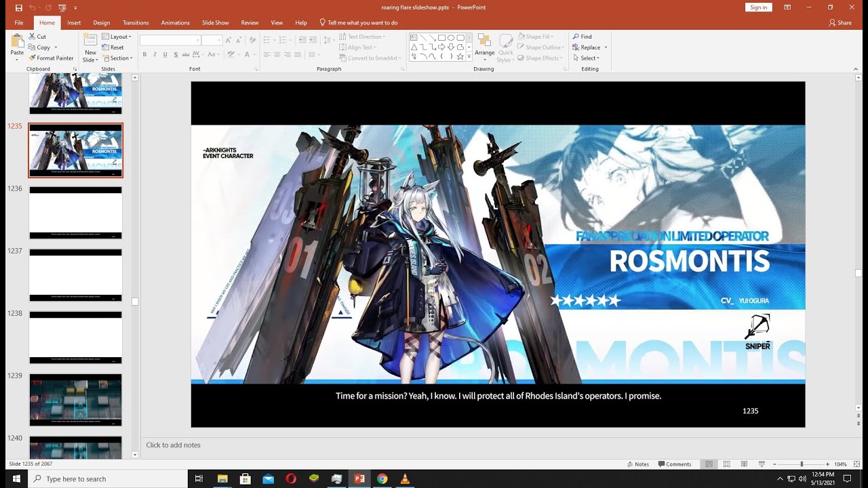This screenshot has width=868, height=488.
Task: Open File Explorer from the taskbar
Action: (222, 479)
